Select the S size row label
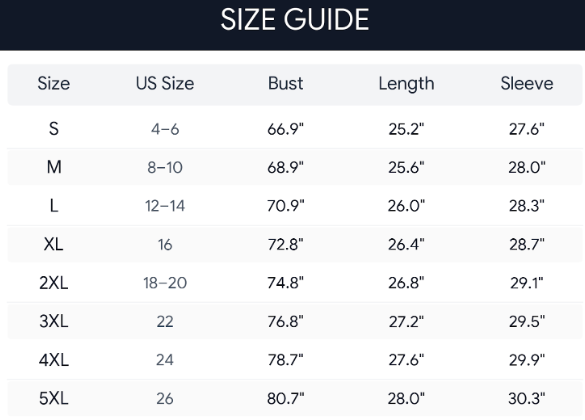Viewport: 585px width, 420px height. 54,129
